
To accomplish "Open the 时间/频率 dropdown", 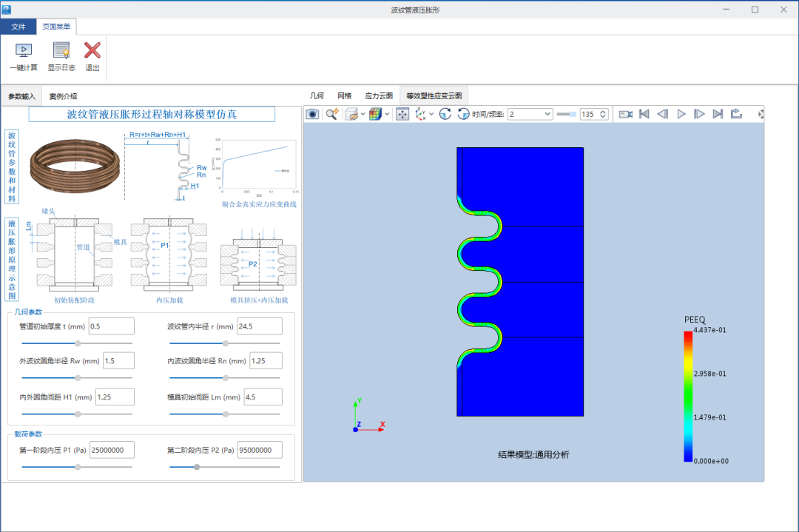I will (530, 114).
